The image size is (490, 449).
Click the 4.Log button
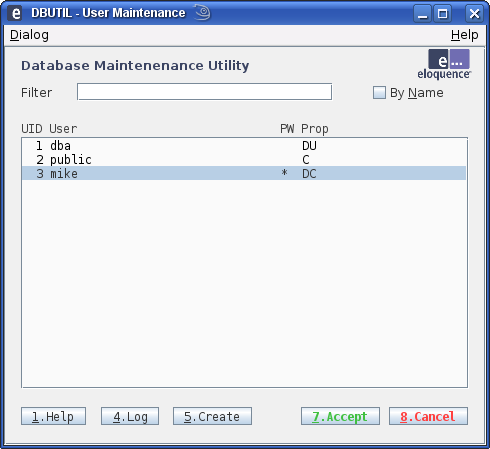130,416
